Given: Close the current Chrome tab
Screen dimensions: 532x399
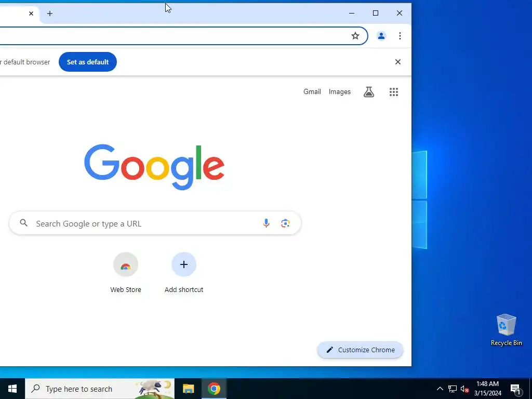Looking at the screenshot, I should (31, 14).
